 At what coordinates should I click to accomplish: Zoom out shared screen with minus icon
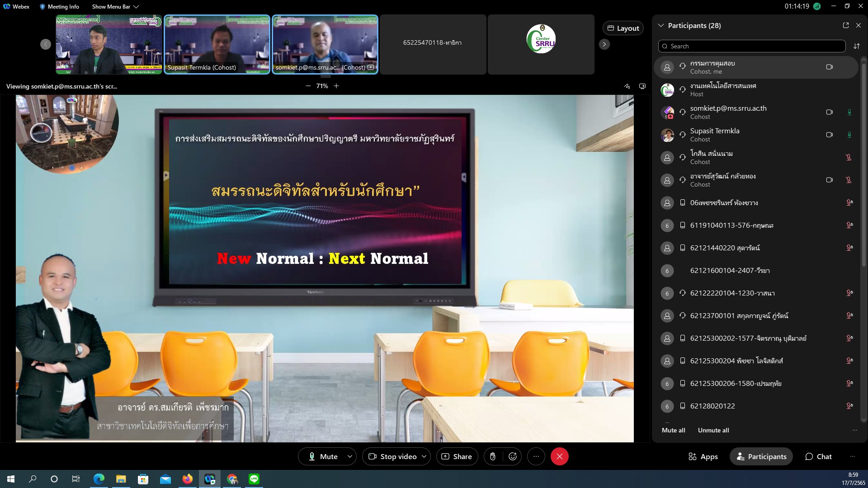308,86
